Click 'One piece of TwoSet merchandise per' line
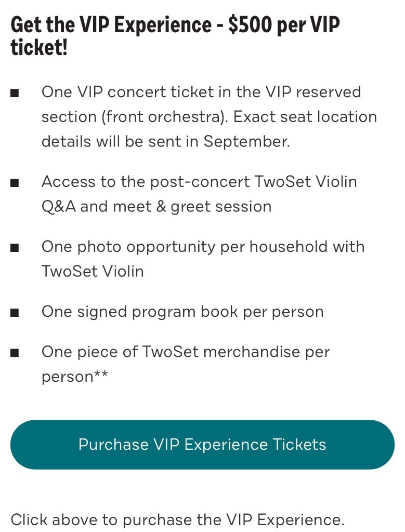This screenshot has width=405, height=532. [186, 352]
